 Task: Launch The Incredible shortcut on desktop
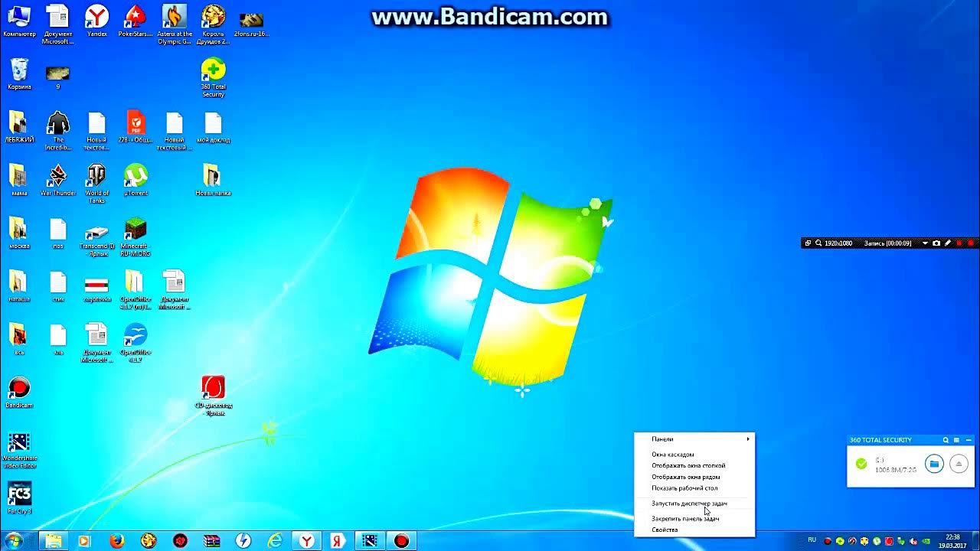point(58,131)
